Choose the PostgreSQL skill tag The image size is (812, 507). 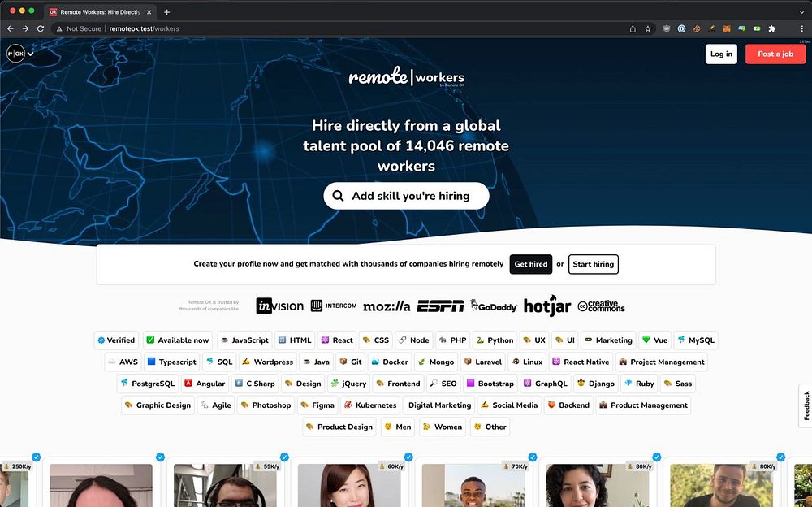click(x=148, y=383)
